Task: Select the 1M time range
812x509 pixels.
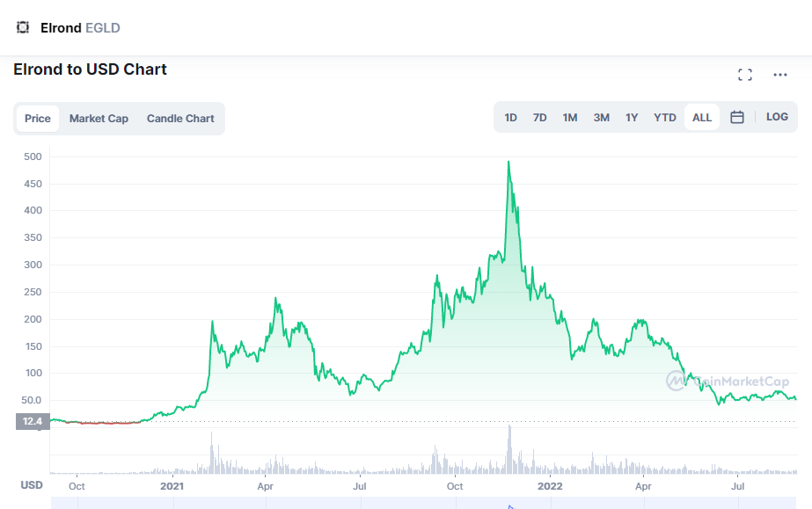Action: pyautogui.click(x=570, y=118)
